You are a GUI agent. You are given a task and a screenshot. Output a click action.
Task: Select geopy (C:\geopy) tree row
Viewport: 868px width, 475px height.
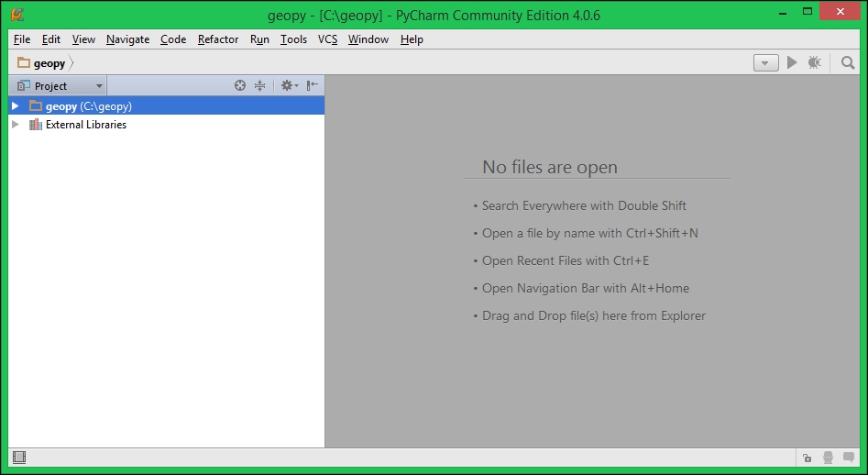(x=166, y=105)
